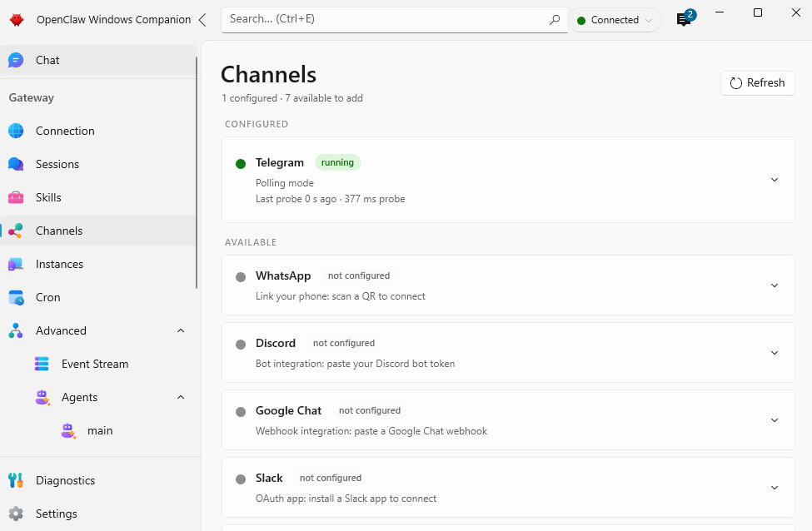Open the Sessions page

click(98, 164)
